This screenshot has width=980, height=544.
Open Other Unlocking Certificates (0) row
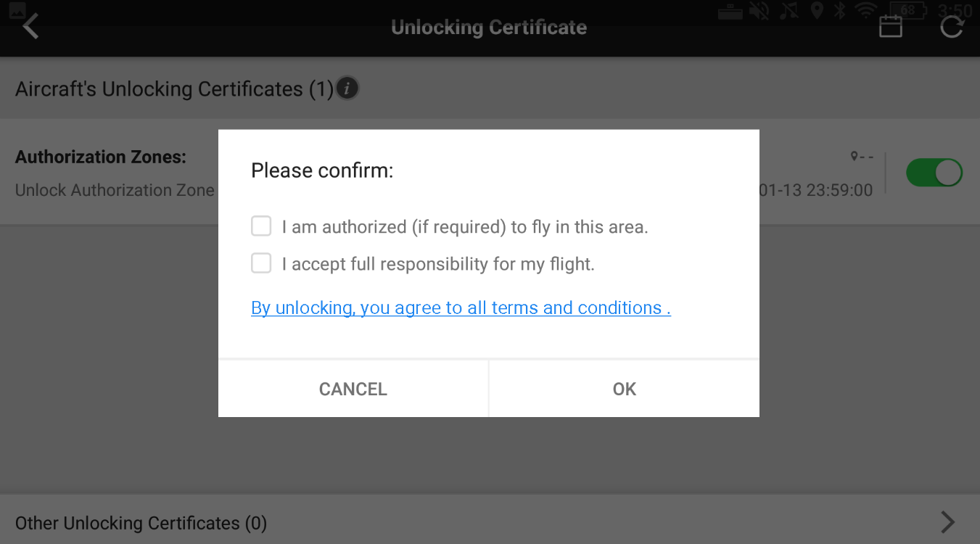[141, 523]
